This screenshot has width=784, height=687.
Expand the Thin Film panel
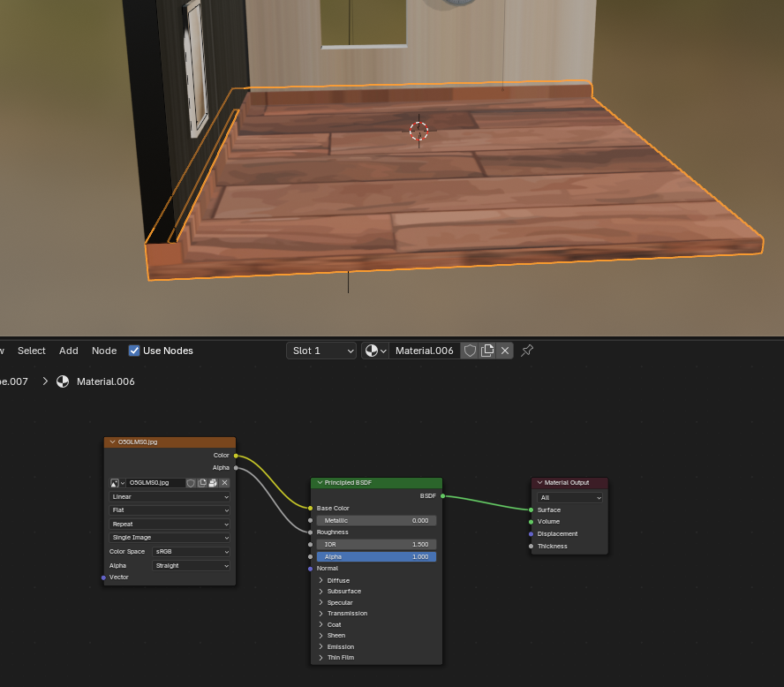[321, 658]
